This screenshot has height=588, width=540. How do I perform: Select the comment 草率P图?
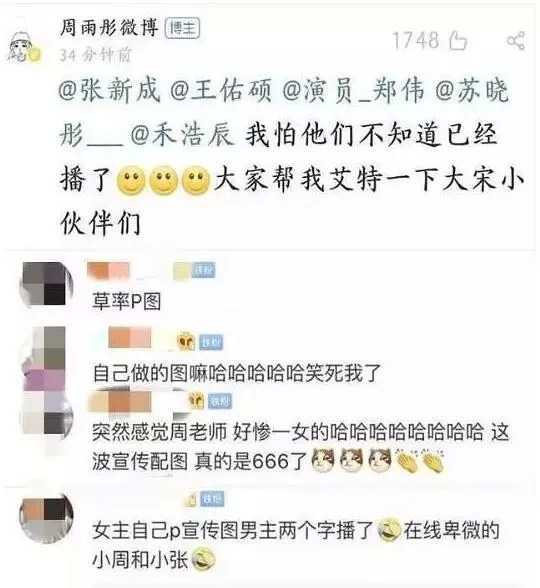pos(126,302)
